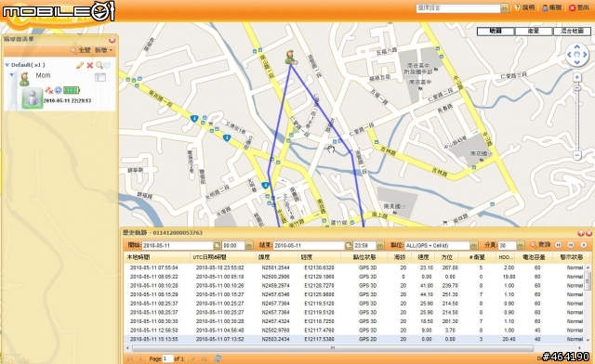Open the 帳號 account link
This screenshot has width=595, height=364.
(x=551, y=7)
